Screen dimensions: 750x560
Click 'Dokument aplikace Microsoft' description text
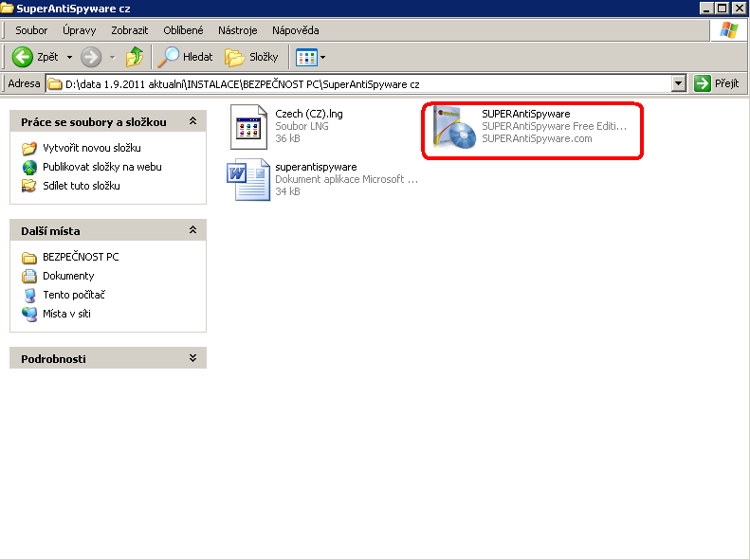click(347, 179)
